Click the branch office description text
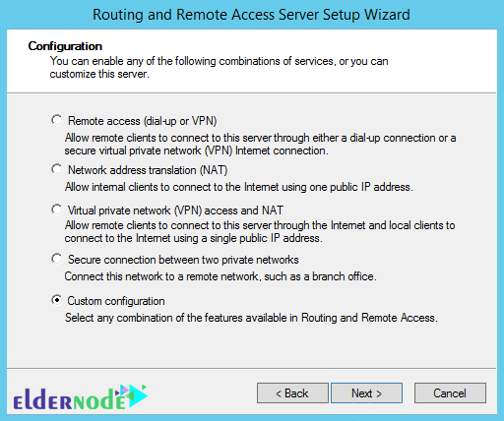504x421 pixels. (x=220, y=276)
